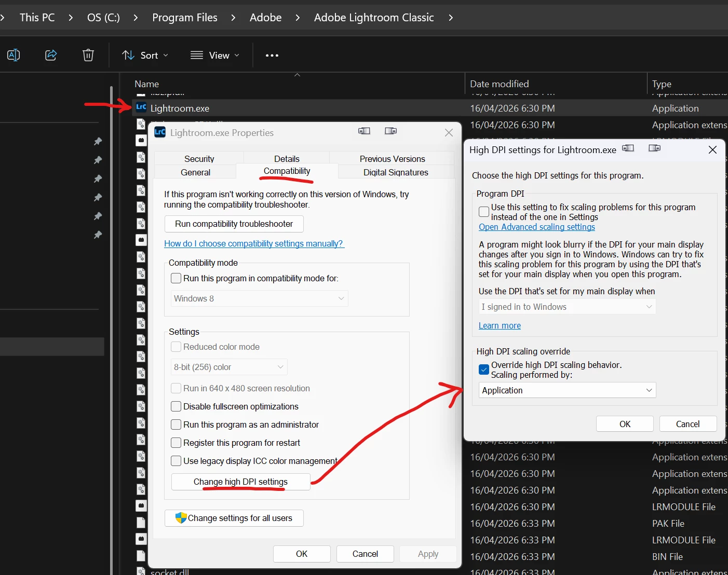The image size is (728, 575).
Task: Switch to the Details tab
Action: pos(287,159)
